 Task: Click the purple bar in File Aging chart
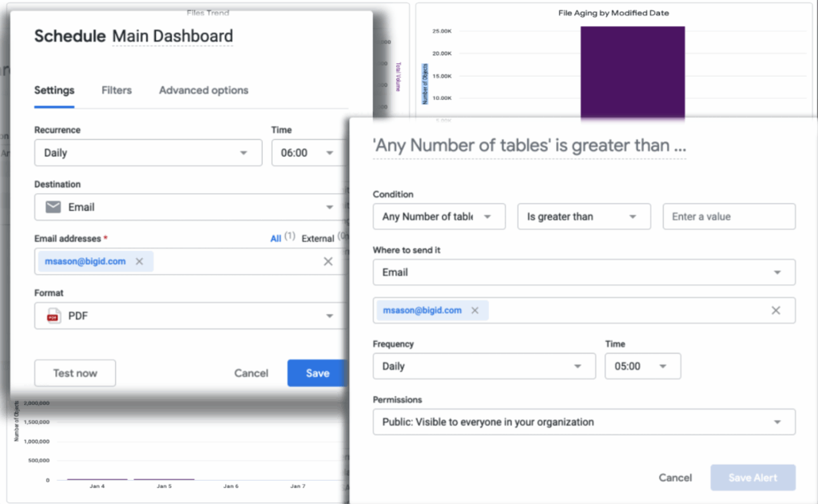click(632, 73)
